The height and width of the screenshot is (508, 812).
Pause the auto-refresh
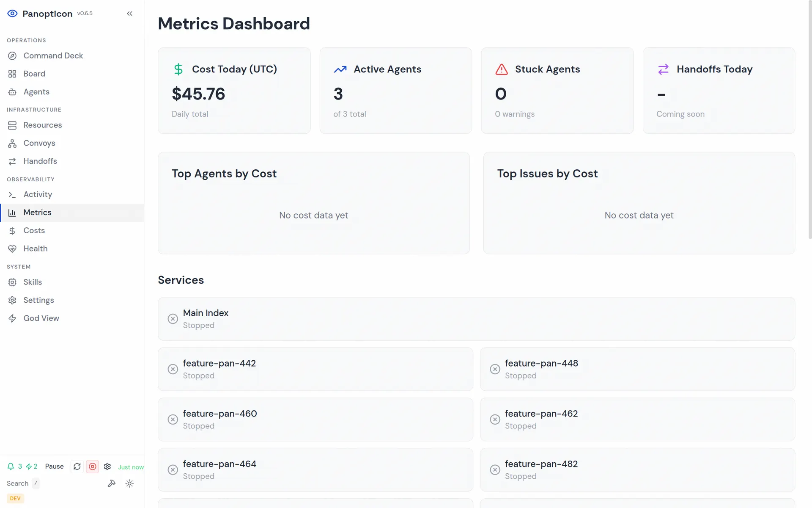click(x=54, y=466)
